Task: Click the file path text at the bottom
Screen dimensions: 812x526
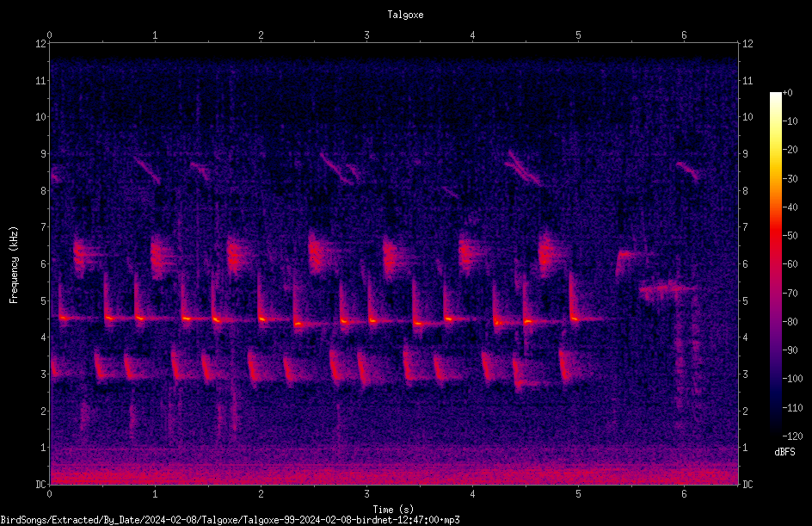Action: click(x=230, y=520)
